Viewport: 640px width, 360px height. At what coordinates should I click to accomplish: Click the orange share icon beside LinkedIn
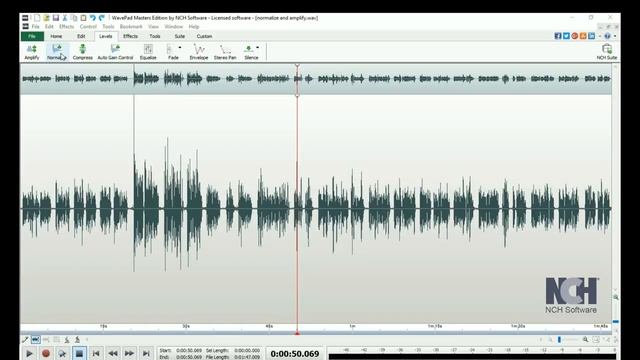click(x=583, y=36)
